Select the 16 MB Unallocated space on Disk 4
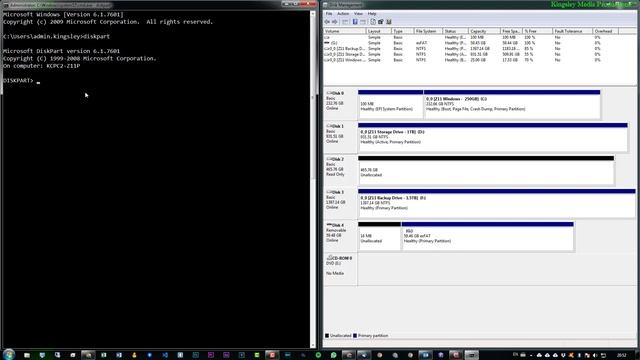640x360 pixels. point(379,236)
